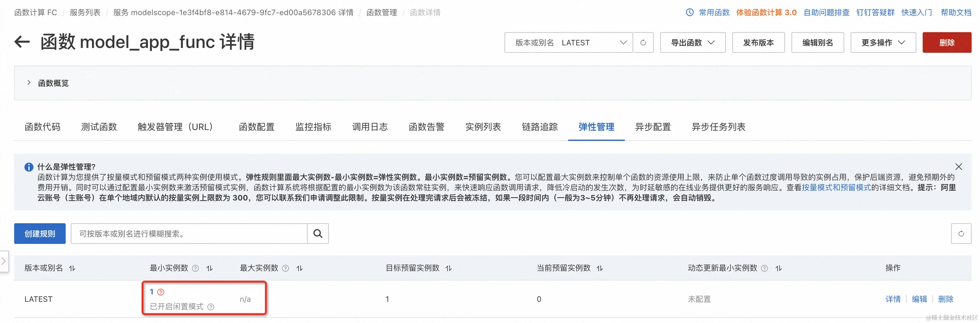Click the 发布版本 button
The height and width of the screenshot is (323, 980).
coord(759,43)
